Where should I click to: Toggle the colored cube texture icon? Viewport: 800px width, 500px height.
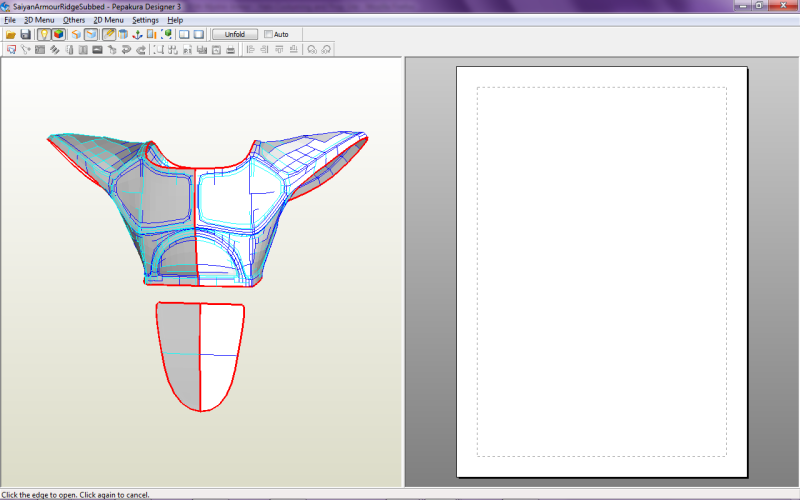[58, 35]
